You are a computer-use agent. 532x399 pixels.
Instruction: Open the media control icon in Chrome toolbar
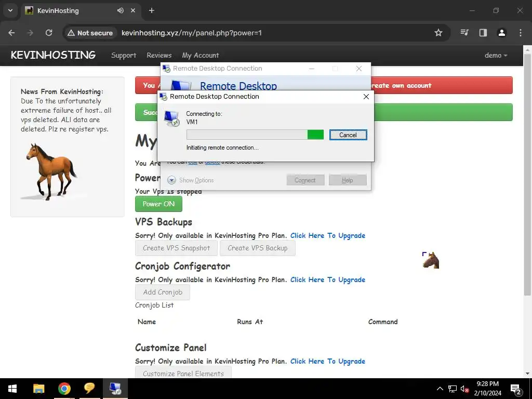(x=464, y=33)
